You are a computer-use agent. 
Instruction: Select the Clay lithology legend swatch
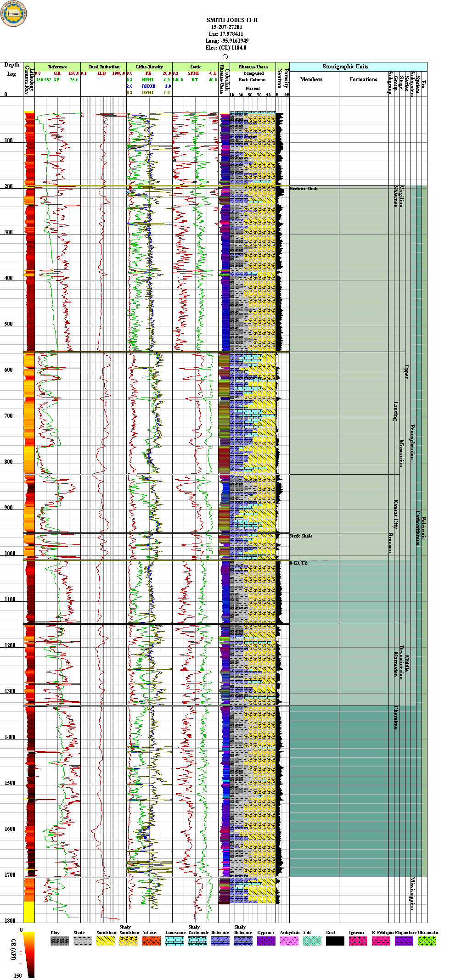point(60,941)
